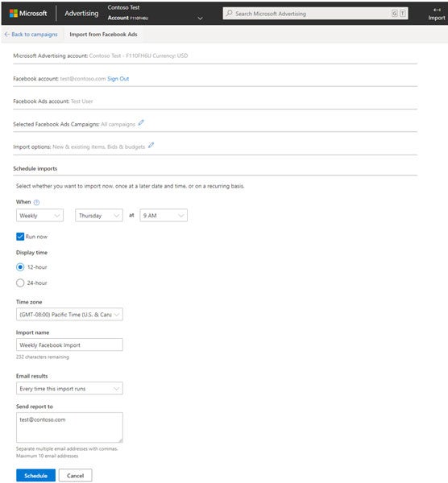Select the 24-hour display time option

pyautogui.click(x=20, y=283)
